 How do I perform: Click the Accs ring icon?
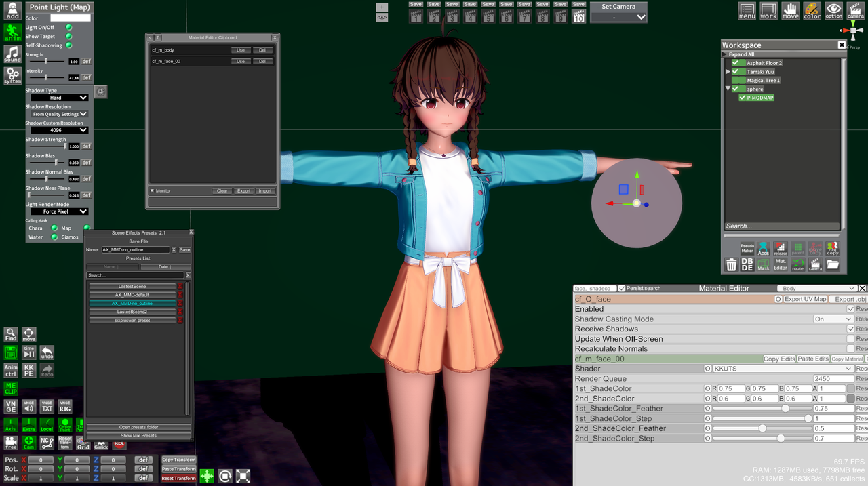tap(764, 249)
